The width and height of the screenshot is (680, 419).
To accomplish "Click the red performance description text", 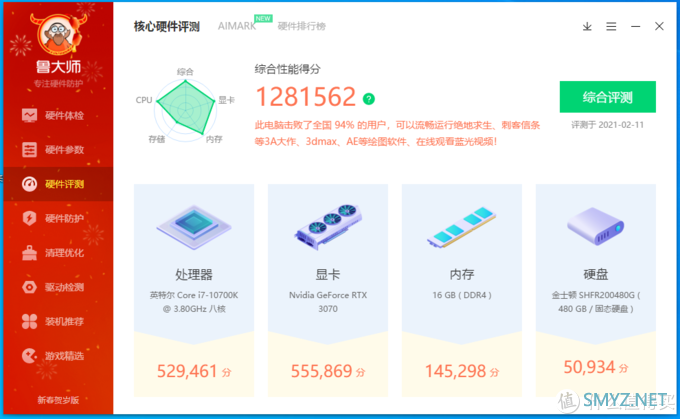I will tap(397, 133).
